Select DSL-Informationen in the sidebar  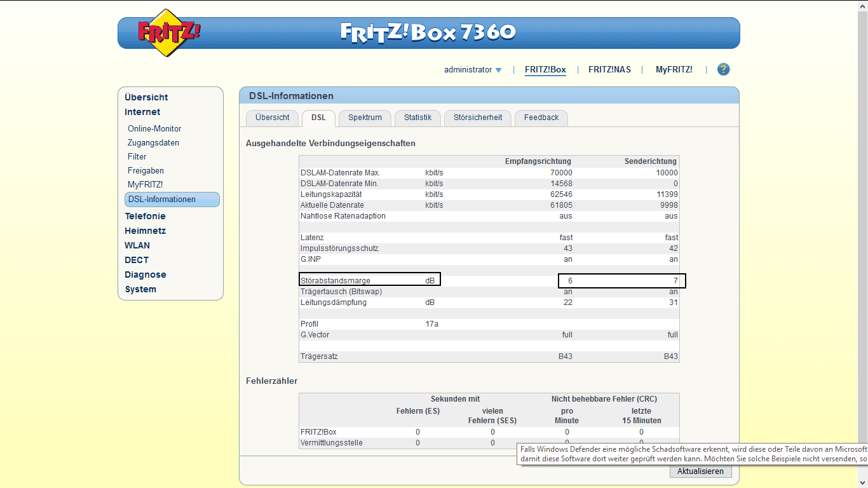(172, 200)
